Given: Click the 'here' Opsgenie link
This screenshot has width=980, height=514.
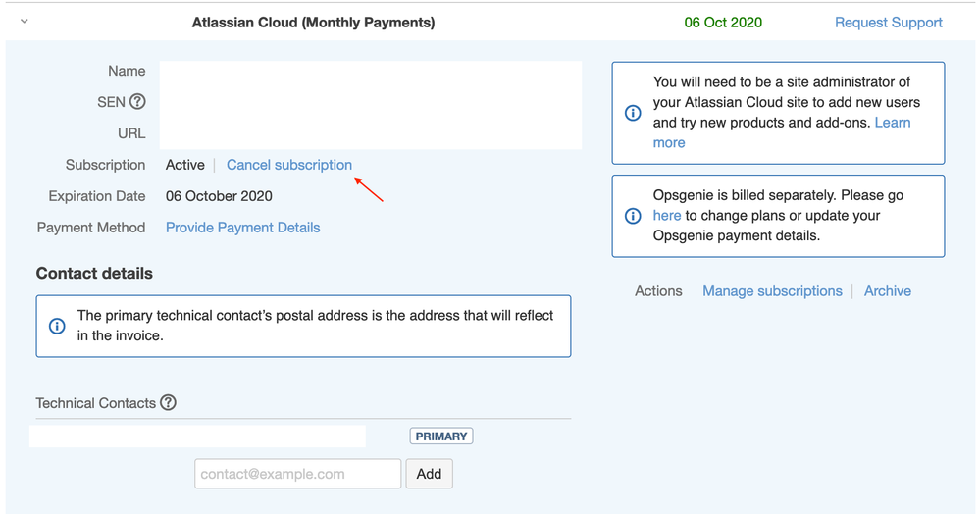Looking at the screenshot, I should pos(667,216).
